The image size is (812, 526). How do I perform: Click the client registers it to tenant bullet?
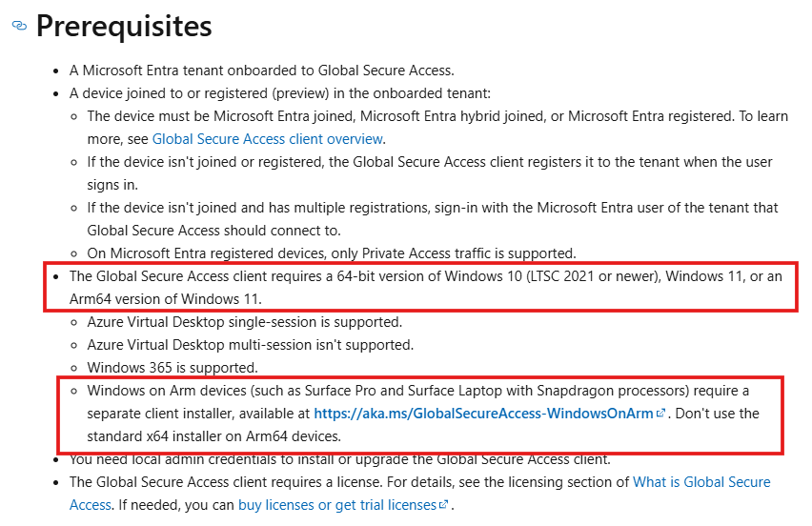click(429, 162)
